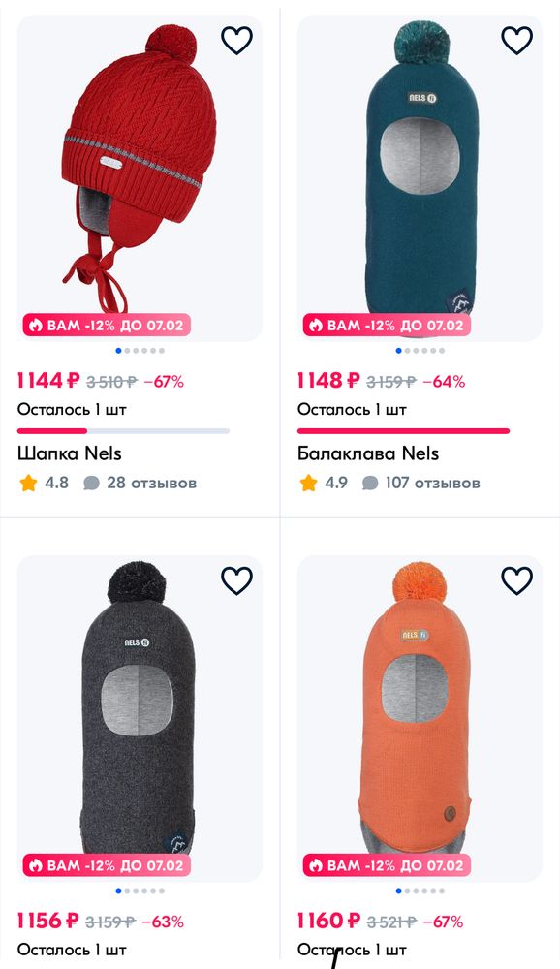The image size is (560, 969).
Task: Add the dark gray balaclava to favorites
Action: pos(235,579)
